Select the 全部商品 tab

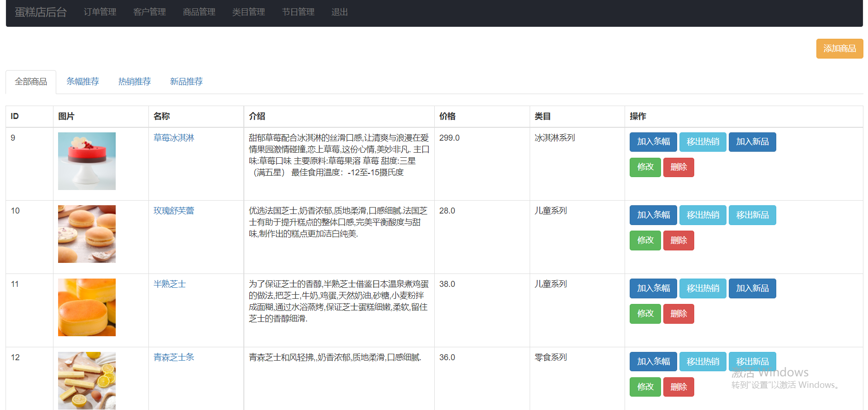(31, 82)
